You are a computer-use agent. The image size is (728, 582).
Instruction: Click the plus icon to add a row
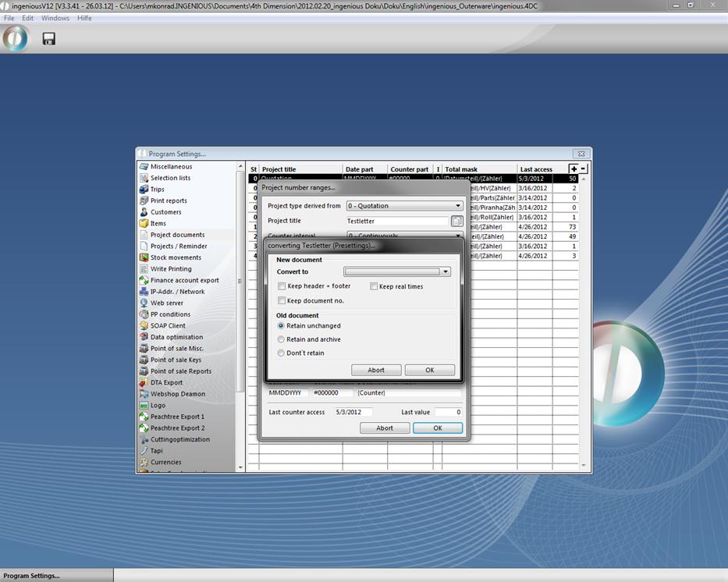tap(574, 169)
